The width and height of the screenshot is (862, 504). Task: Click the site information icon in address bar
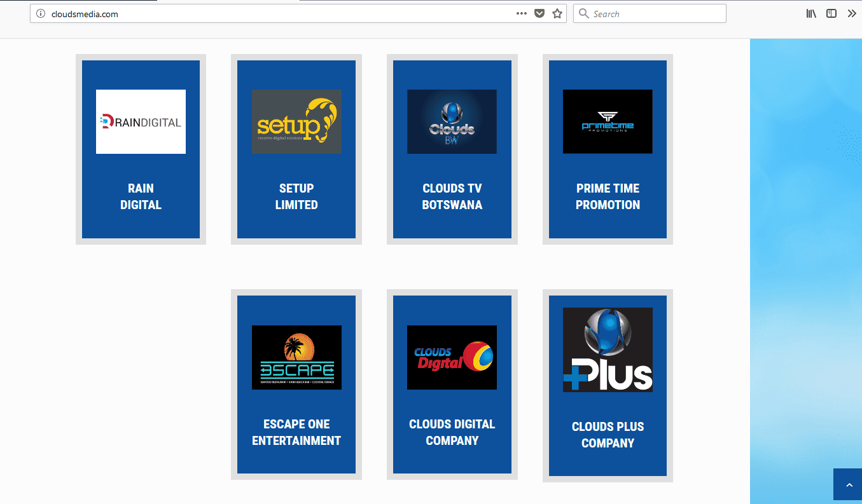coord(41,13)
